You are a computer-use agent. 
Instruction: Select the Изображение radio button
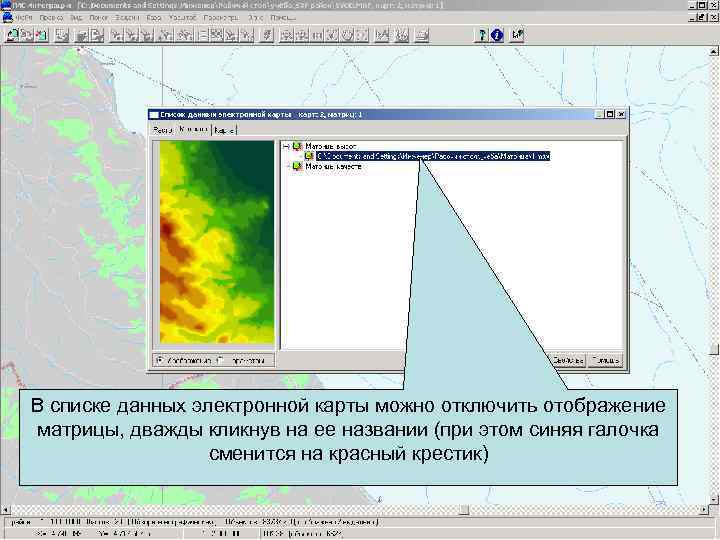160,360
